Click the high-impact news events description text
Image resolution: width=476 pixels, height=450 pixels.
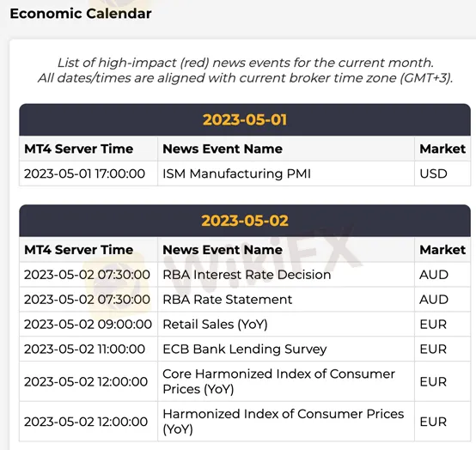(245, 70)
